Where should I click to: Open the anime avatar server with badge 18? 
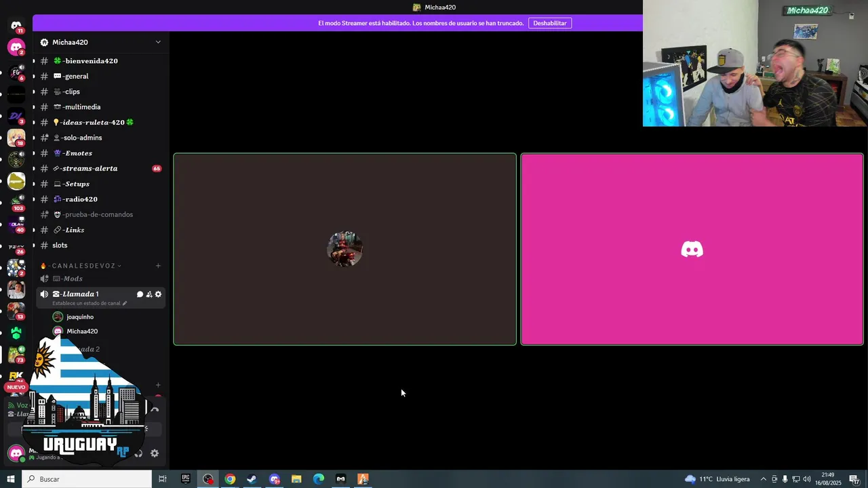click(x=16, y=138)
